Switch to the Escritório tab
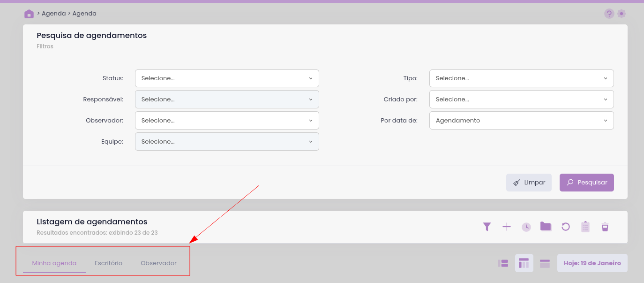The width and height of the screenshot is (644, 283). pyautogui.click(x=108, y=263)
